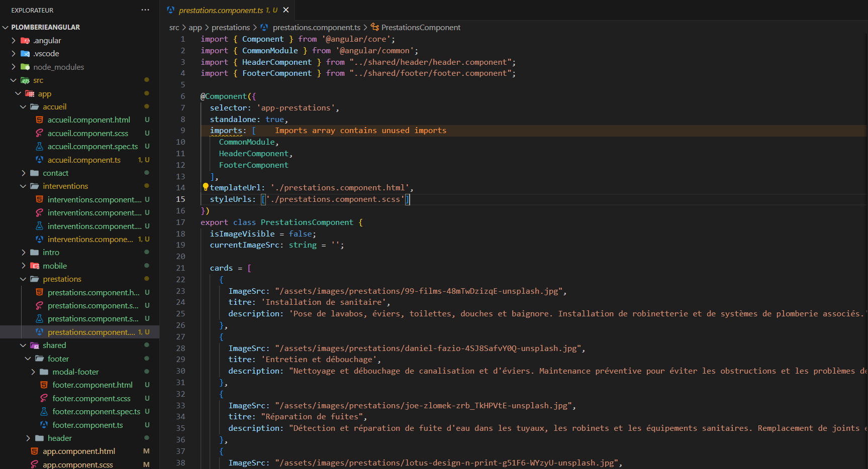The width and height of the screenshot is (868, 469).
Task: Click the Angular icon of footer.component.ts
Action: point(44,425)
